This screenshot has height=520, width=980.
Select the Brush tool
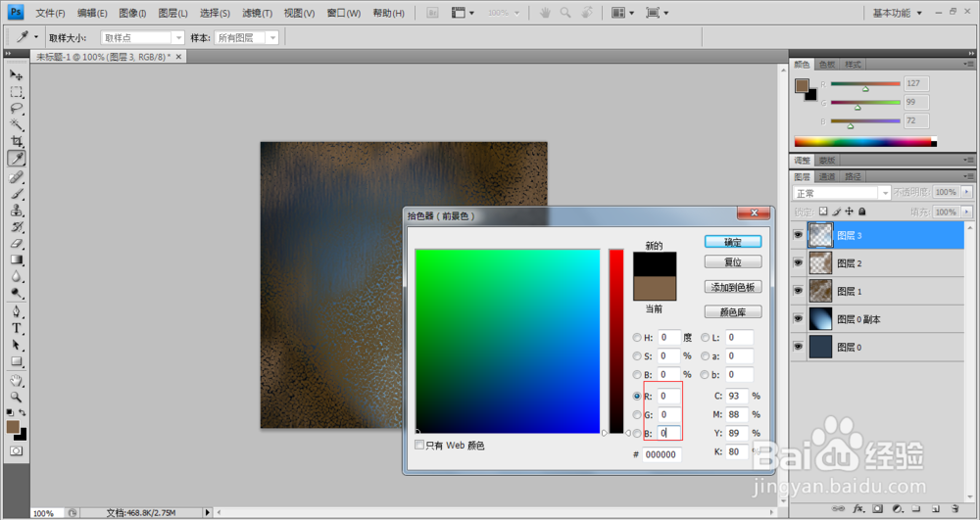(x=17, y=194)
